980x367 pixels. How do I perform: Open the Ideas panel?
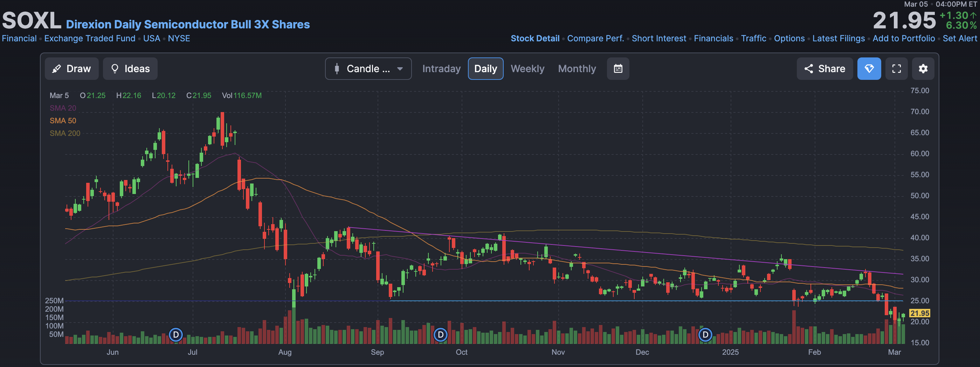click(x=130, y=69)
